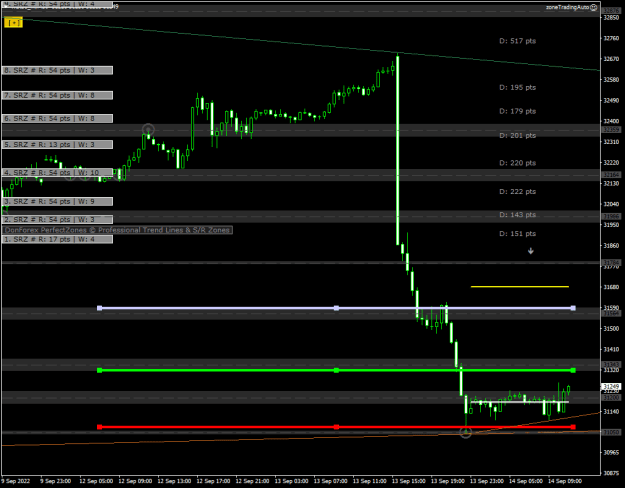625x488 pixels.
Task: Click the circle marker at the 31050 zone
Action: point(466,432)
